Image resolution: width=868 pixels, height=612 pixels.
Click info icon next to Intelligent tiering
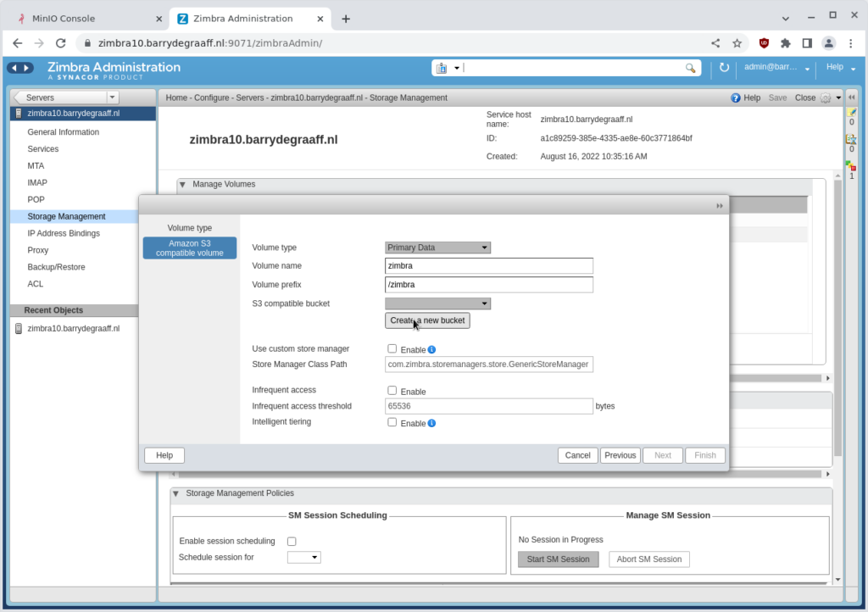coord(431,423)
